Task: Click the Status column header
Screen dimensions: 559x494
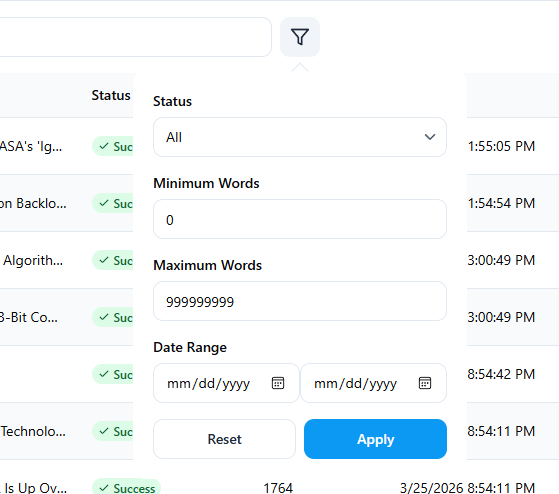Action: 111,96
